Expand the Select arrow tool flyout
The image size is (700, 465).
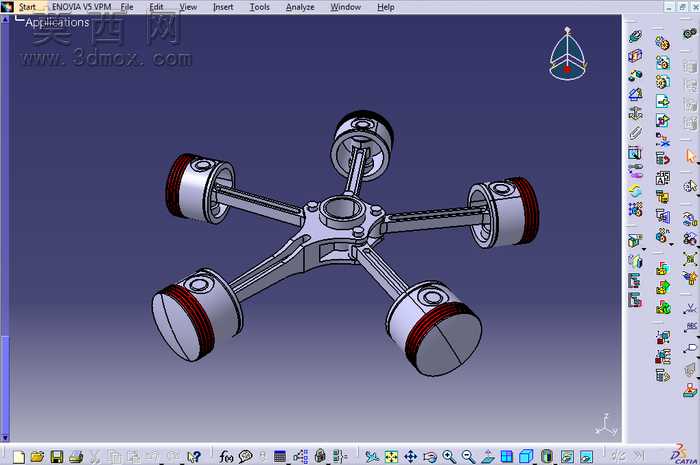coord(698,164)
